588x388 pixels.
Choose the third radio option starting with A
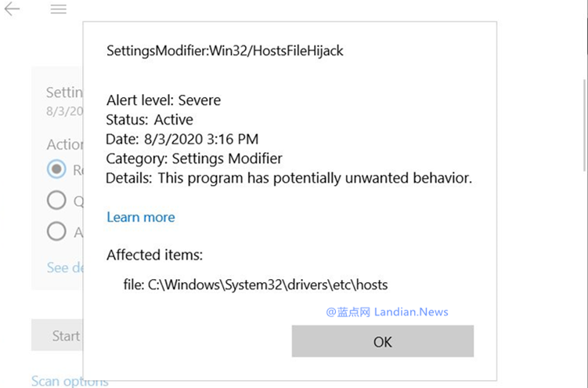click(56, 231)
